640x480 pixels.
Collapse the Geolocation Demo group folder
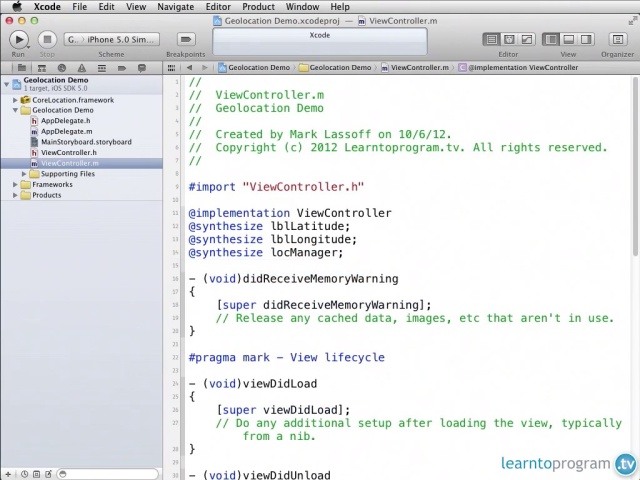point(15,110)
